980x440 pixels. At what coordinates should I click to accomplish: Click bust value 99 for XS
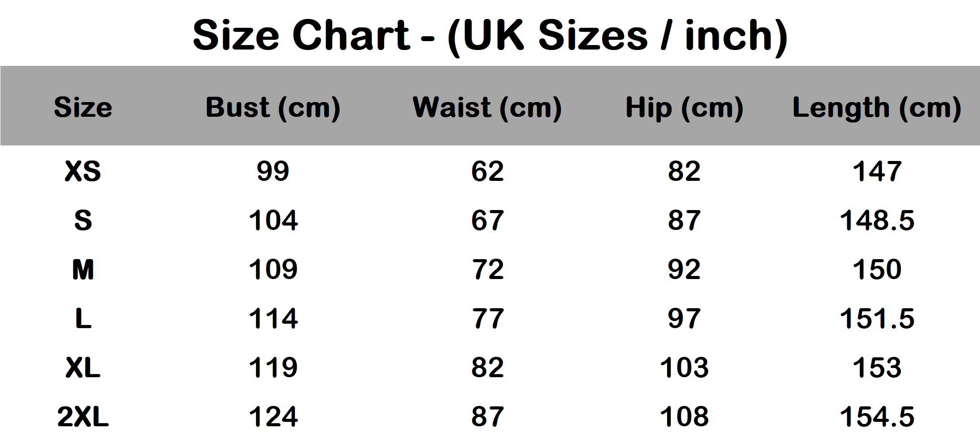tap(273, 171)
